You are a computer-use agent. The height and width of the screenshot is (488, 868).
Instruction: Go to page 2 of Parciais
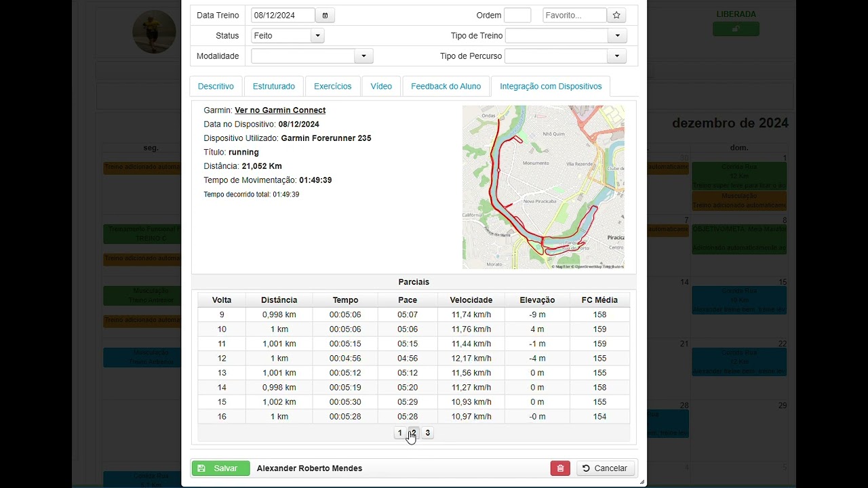point(413,433)
